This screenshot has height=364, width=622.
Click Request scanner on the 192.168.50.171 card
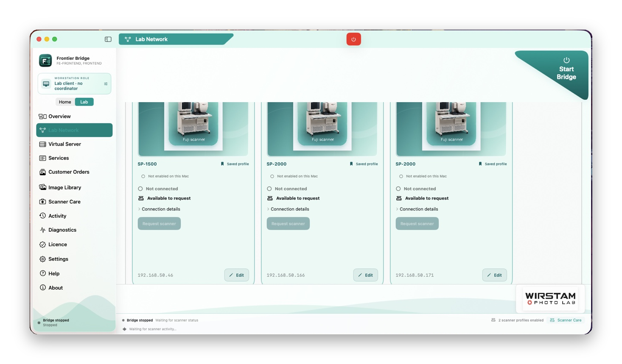pos(417,224)
